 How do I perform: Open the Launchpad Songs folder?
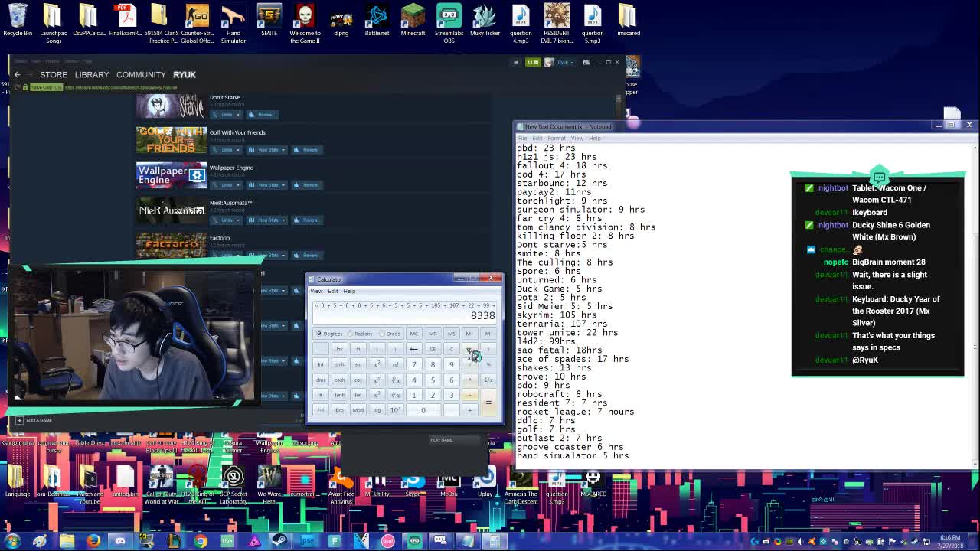(x=54, y=23)
